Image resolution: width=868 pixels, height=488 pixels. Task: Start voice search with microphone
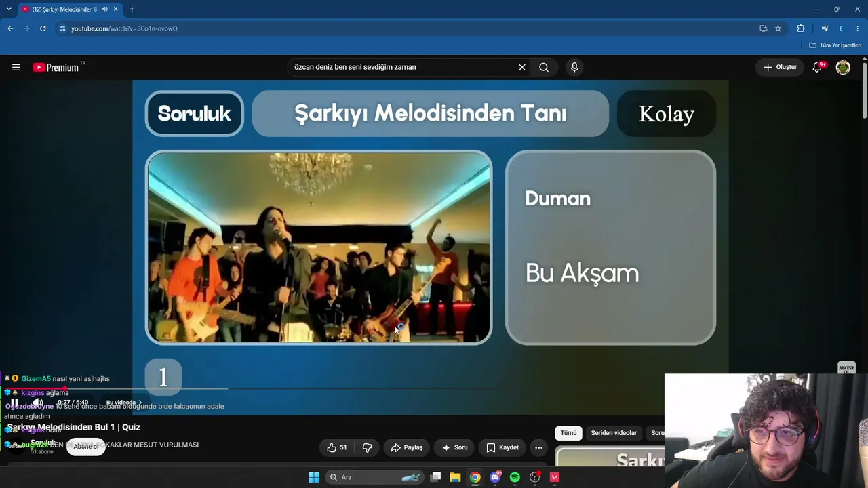point(574,67)
